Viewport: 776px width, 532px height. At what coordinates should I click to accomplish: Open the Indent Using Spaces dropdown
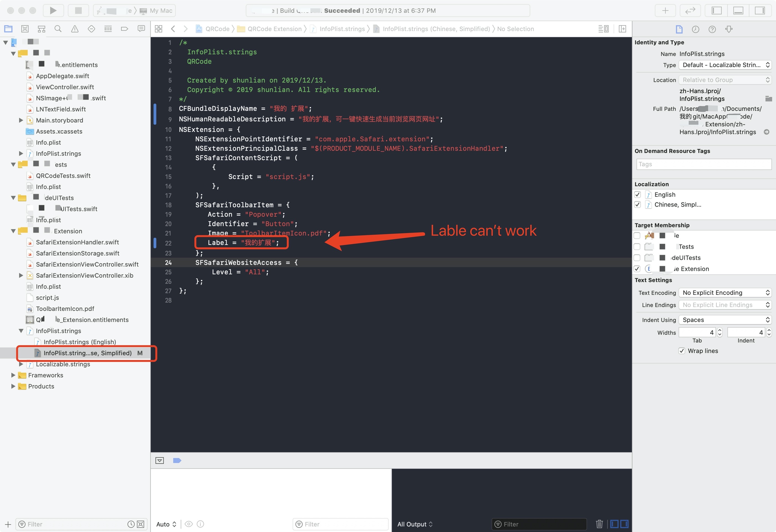(x=725, y=320)
